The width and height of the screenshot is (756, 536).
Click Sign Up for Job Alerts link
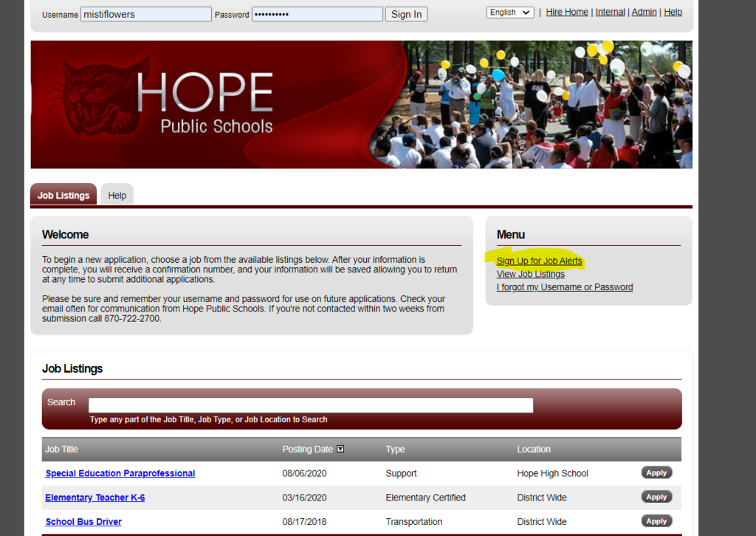539,261
